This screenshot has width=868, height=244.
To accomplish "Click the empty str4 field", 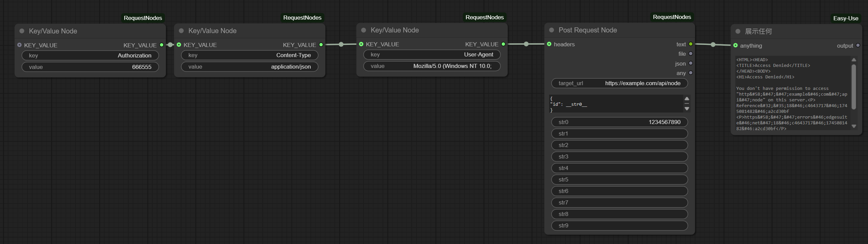I will click(x=620, y=168).
